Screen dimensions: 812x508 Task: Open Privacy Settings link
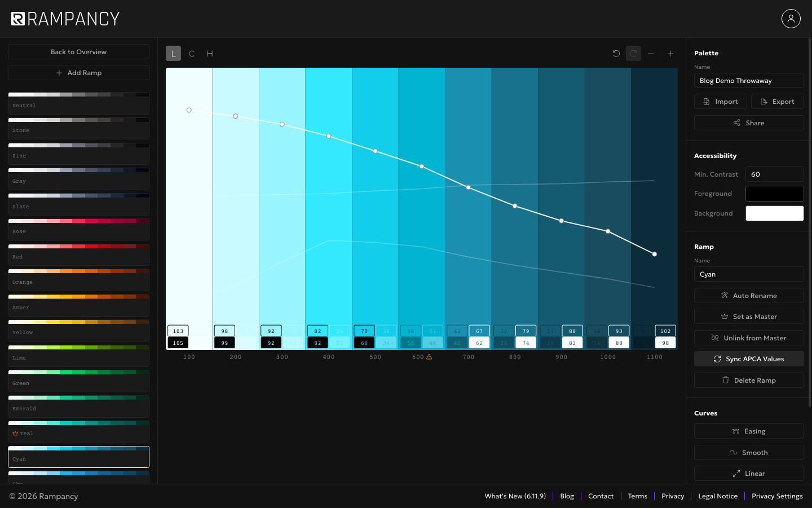click(x=777, y=496)
